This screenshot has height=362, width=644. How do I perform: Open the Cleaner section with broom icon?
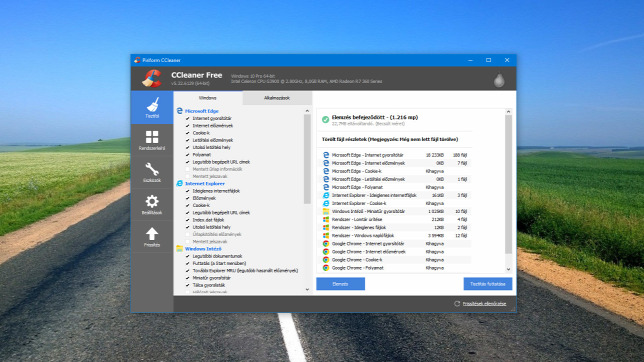click(152, 108)
